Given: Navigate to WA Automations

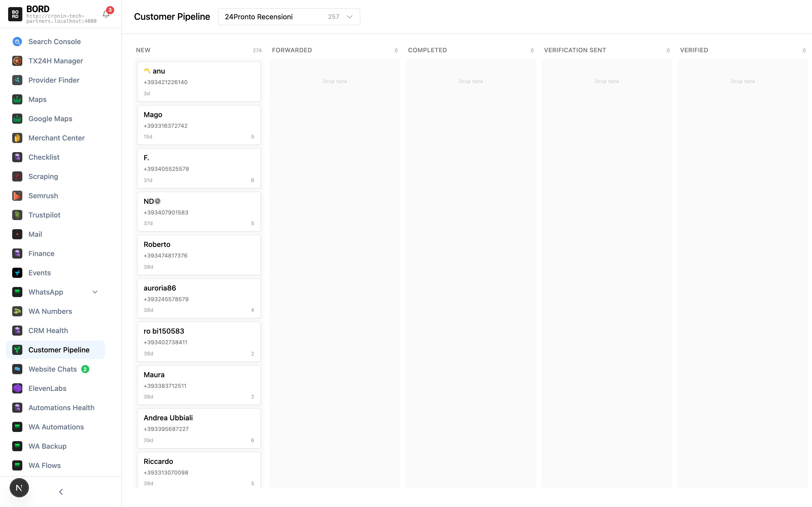Looking at the screenshot, I should (56, 427).
